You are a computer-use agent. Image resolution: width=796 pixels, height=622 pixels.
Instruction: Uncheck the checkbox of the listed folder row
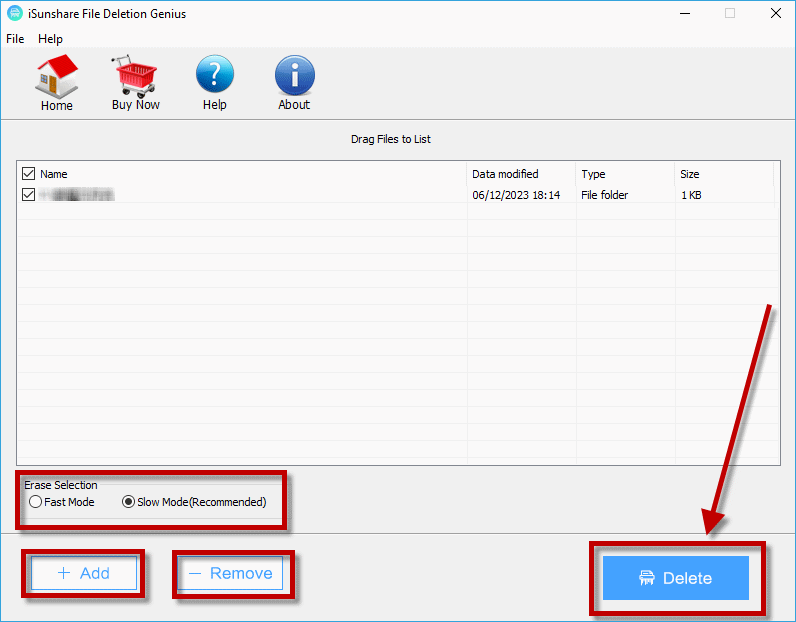pos(28,194)
